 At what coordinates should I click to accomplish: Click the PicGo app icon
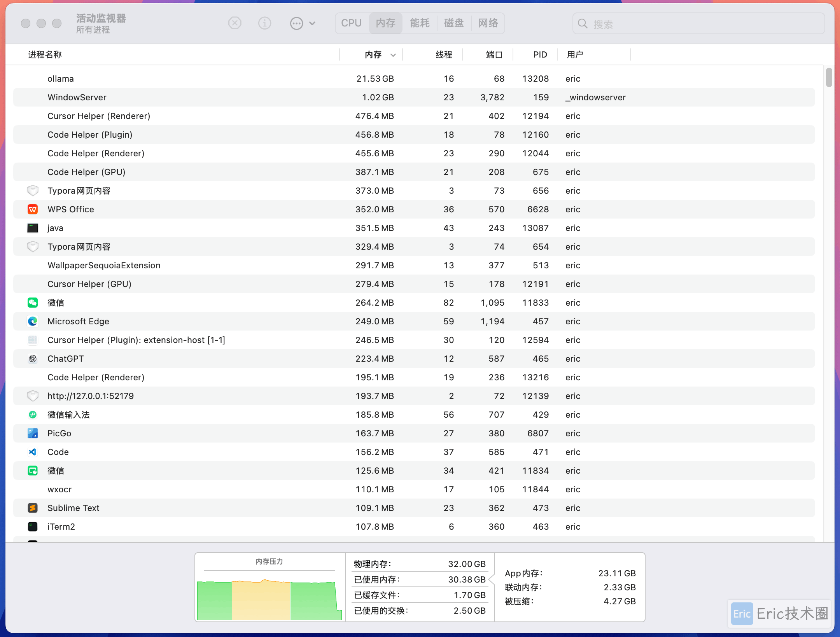coord(33,433)
